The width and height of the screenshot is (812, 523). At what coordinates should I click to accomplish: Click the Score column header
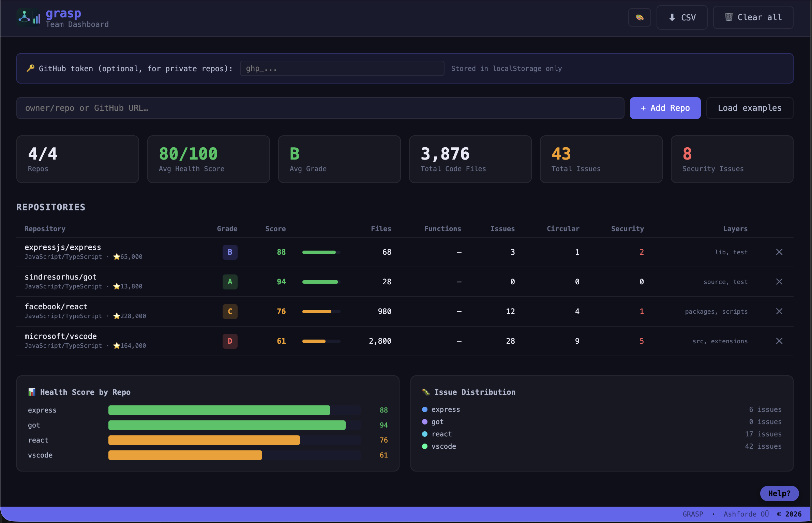pyautogui.click(x=275, y=228)
